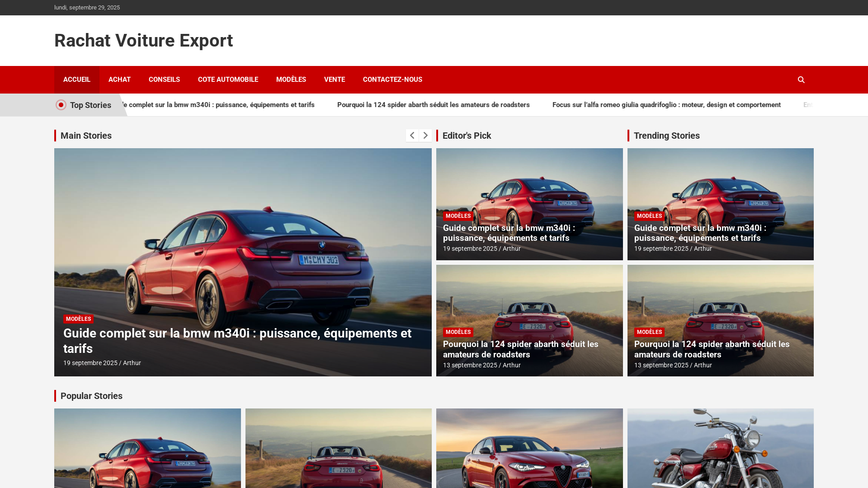
Task: Click MODÈLES tag on main BMW story
Action: (78, 319)
